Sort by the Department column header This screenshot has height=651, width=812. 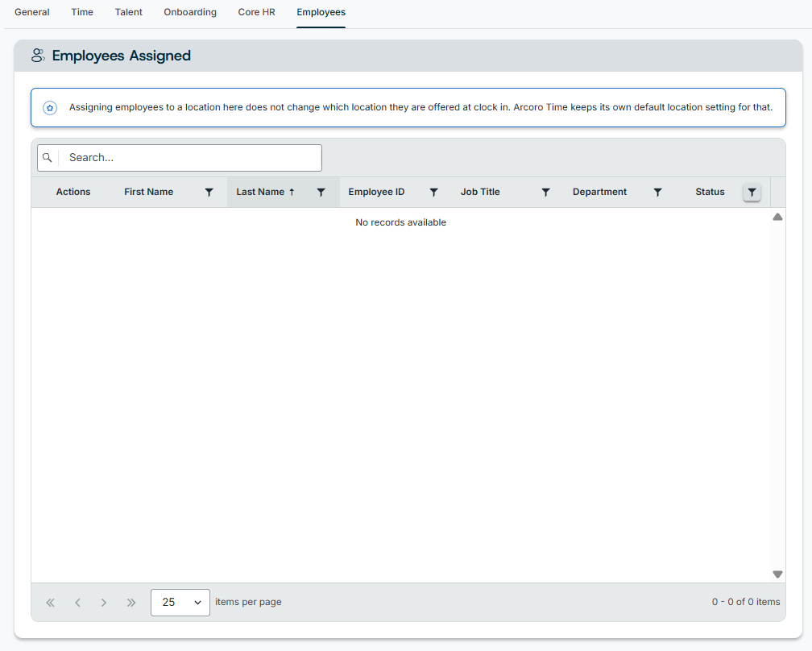point(599,192)
